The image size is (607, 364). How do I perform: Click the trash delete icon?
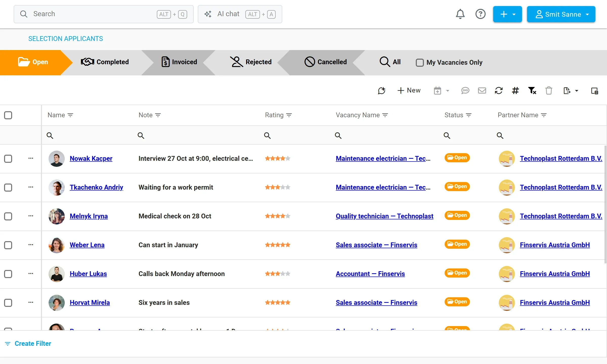(549, 90)
